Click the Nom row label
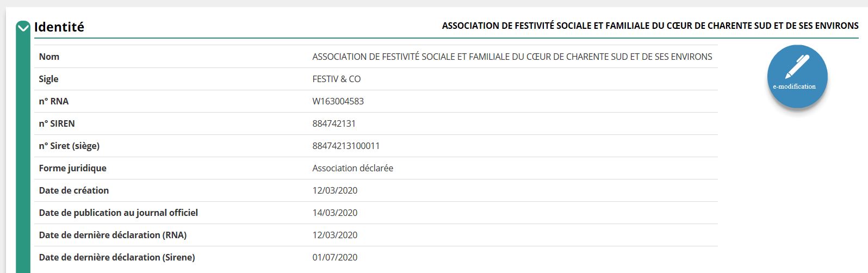This screenshot has height=273, width=868. click(49, 57)
